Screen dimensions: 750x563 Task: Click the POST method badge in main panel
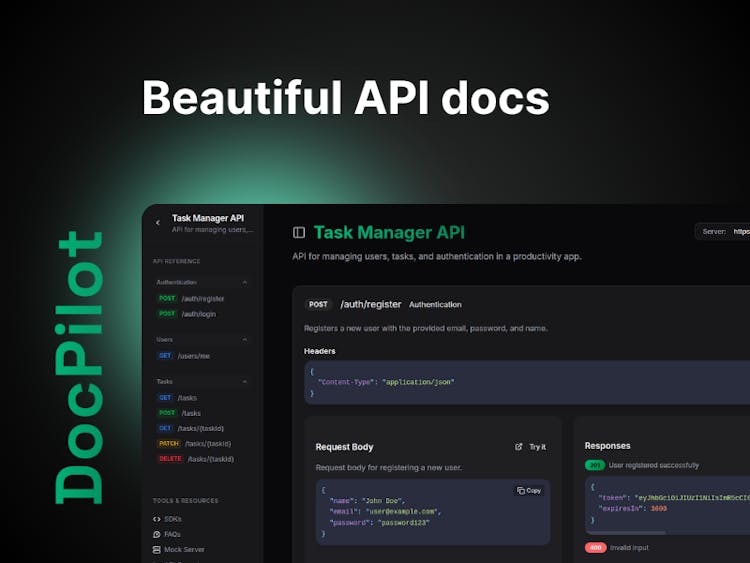coord(318,305)
